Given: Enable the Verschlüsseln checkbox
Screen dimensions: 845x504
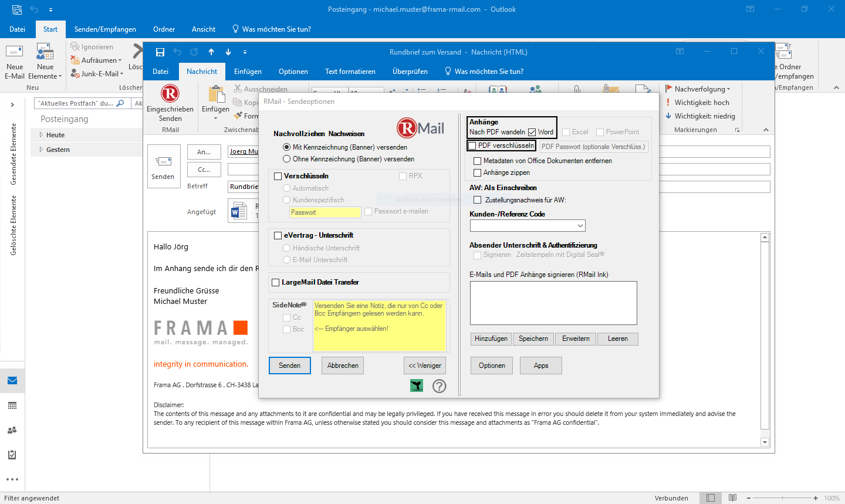Looking at the screenshot, I should coord(278,176).
